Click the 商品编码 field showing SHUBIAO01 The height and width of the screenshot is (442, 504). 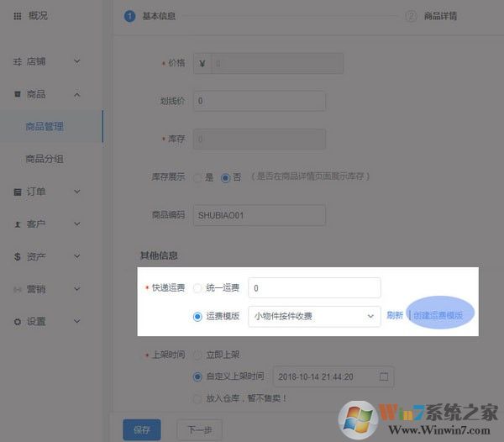coord(259,215)
